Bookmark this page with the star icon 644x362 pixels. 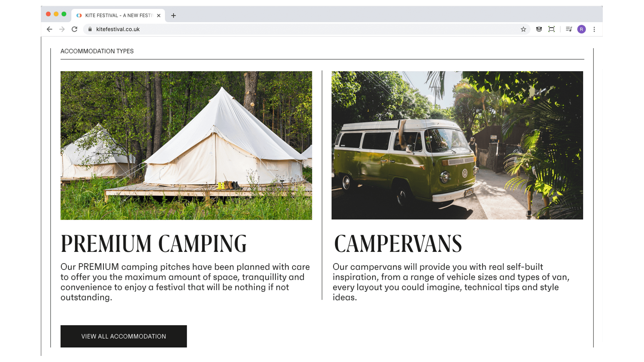point(523,29)
